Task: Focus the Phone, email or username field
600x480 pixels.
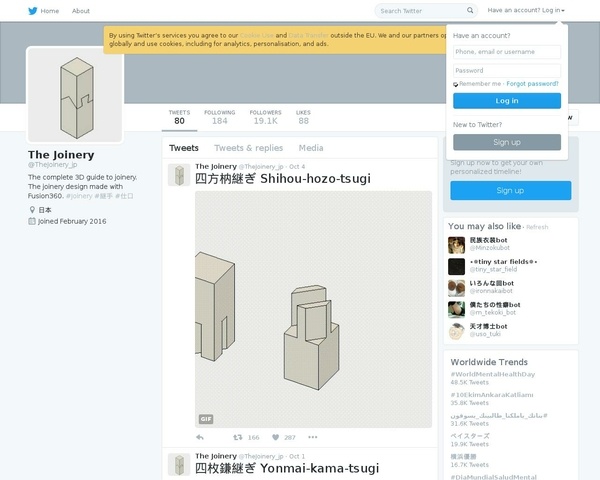Action: pyautogui.click(x=507, y=52)
